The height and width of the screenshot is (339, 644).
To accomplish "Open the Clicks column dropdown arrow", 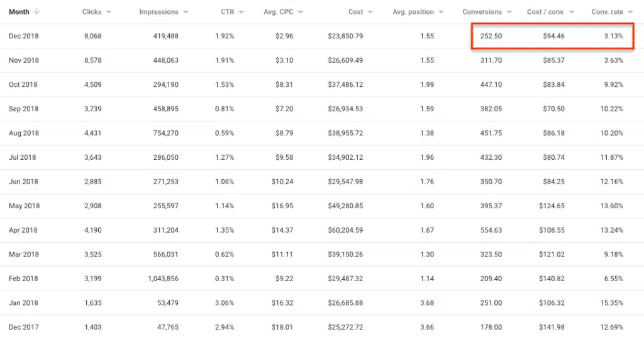I will point(108,12).
